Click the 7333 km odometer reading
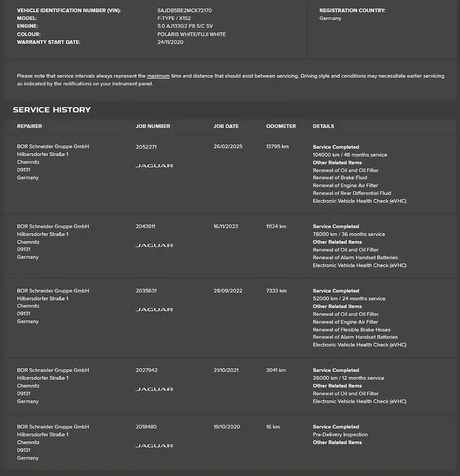This screenshot has width=460, height=476. [x=276, y=291]
